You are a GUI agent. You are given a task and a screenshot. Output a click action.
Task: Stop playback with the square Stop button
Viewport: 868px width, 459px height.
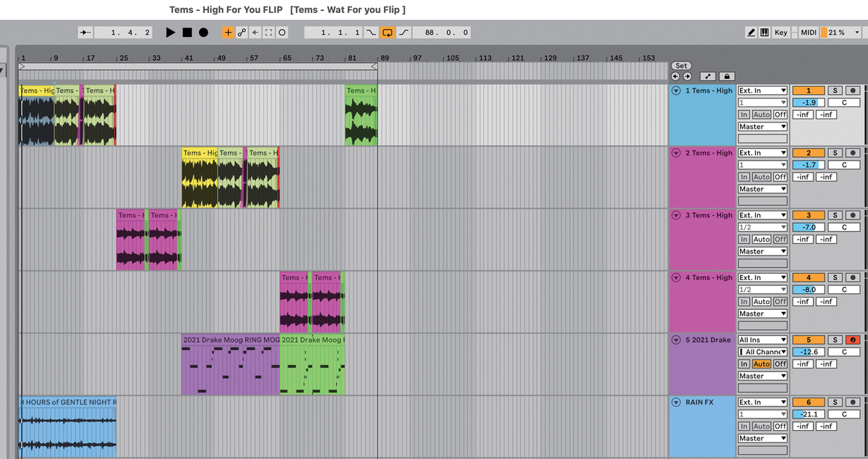tap(187, 33)
